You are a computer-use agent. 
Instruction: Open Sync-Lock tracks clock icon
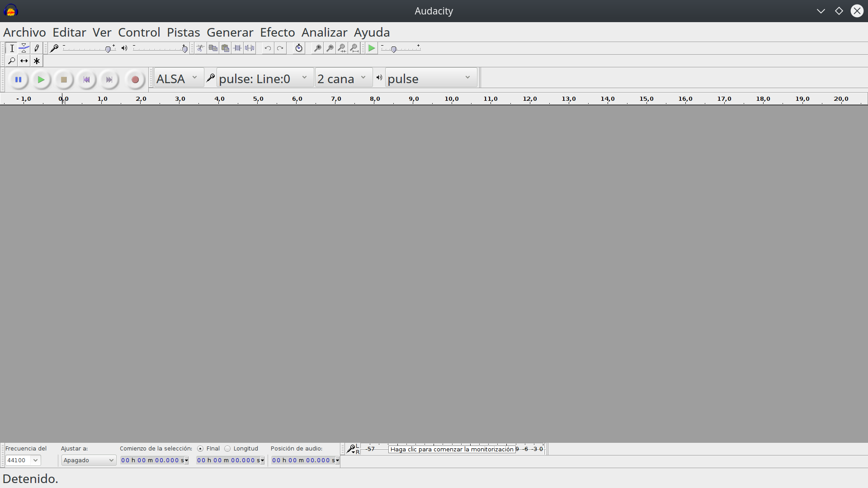pos(299,48)
